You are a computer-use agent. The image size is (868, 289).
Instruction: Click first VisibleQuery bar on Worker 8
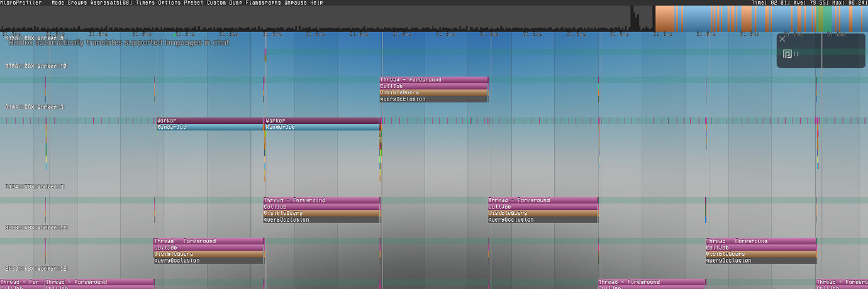321,213
